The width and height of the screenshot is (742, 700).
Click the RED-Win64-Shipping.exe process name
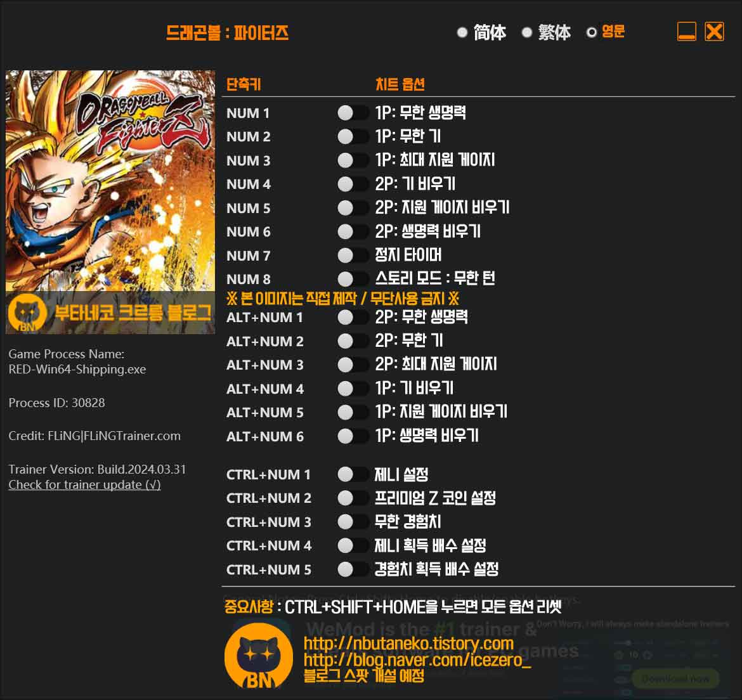(x=77, y=370)
